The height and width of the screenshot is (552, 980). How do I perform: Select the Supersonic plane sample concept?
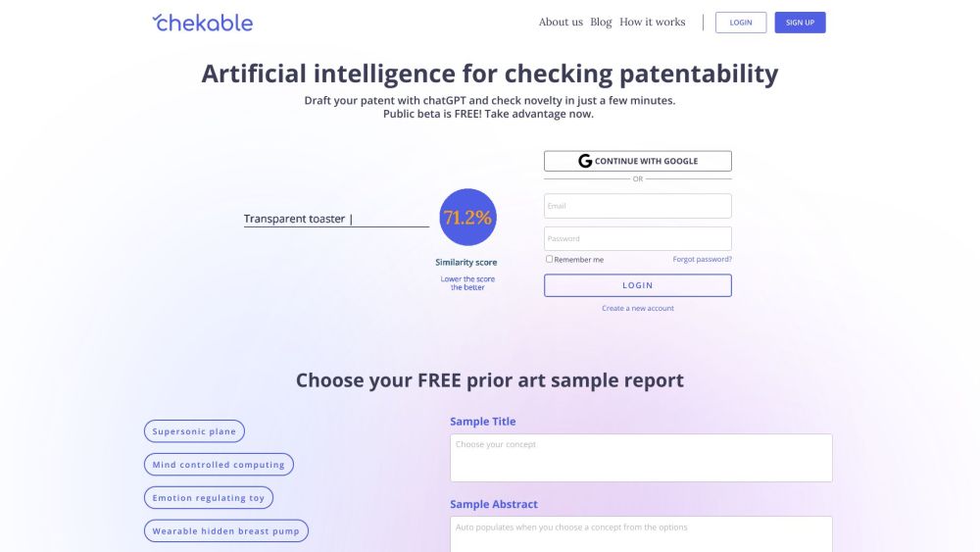tap(194, 431)
